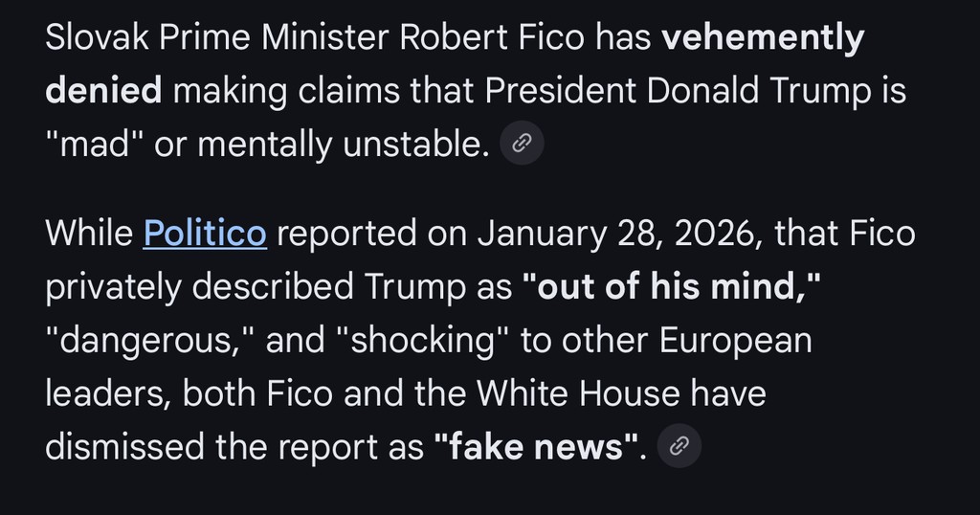This screenshot has width=980, height=515.
Task: Click the words "European" in second paragraph
Action: click(730, 340)
